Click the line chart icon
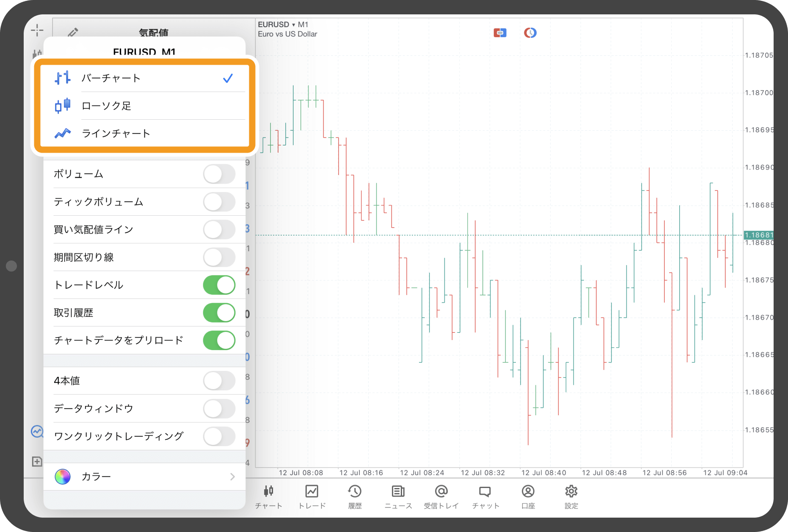Image resolution: width=788 pixels, height=532 pixels. point(62,134)
